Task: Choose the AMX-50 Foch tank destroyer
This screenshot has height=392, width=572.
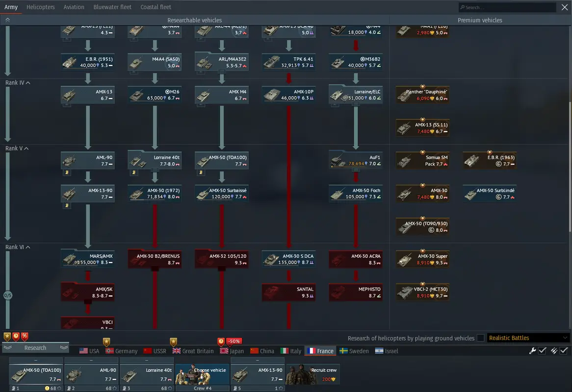Action: 355,194
